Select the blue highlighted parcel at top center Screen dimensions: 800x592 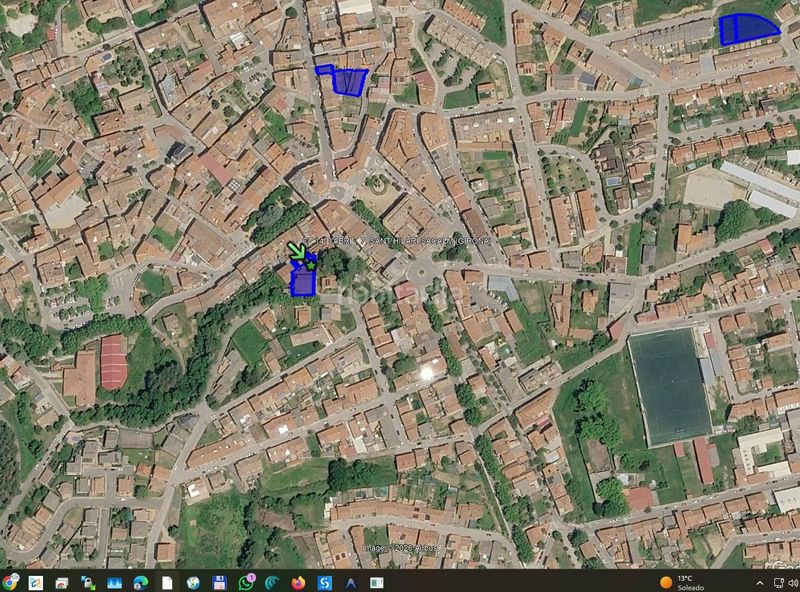349,82
